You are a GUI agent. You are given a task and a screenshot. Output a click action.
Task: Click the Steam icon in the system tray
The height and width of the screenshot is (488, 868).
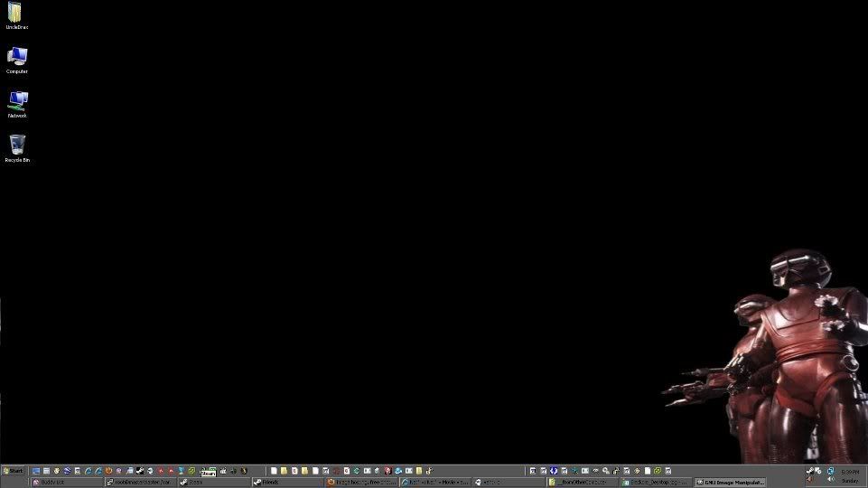pos(809,470)
